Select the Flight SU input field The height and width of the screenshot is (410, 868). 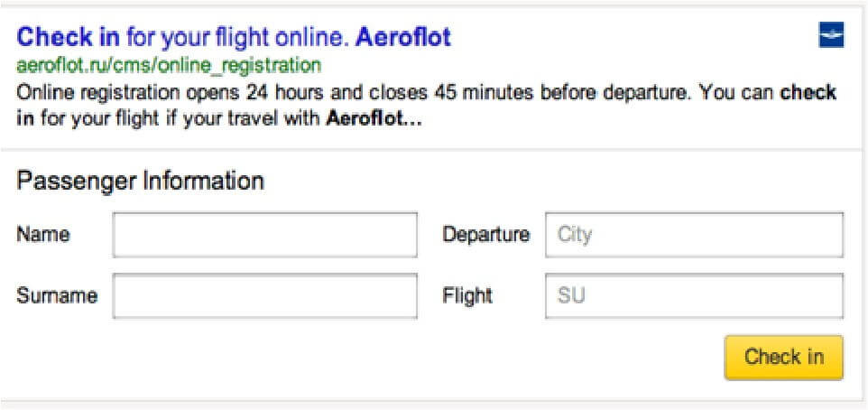pos(694,296)
